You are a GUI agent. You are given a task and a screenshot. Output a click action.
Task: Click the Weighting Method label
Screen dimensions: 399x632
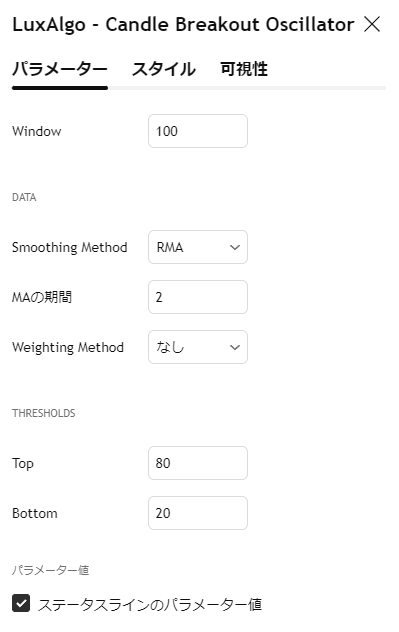(68, 347)
